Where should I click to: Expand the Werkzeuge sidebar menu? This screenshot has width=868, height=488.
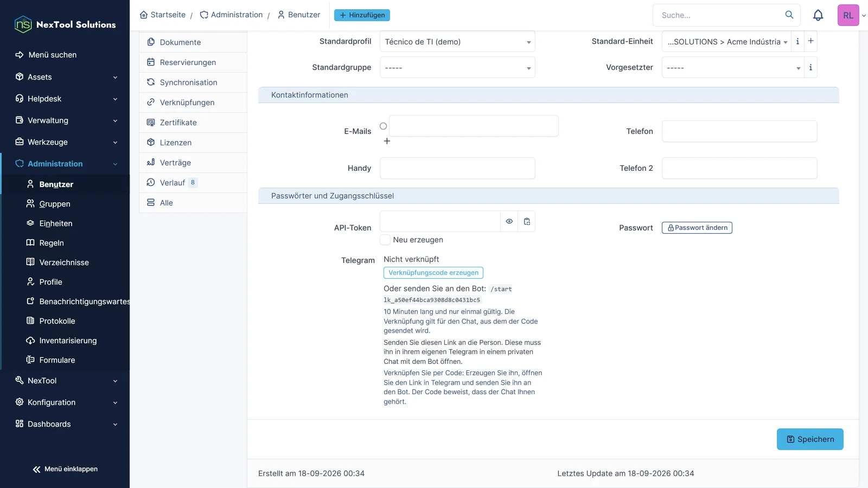[66, 142]
